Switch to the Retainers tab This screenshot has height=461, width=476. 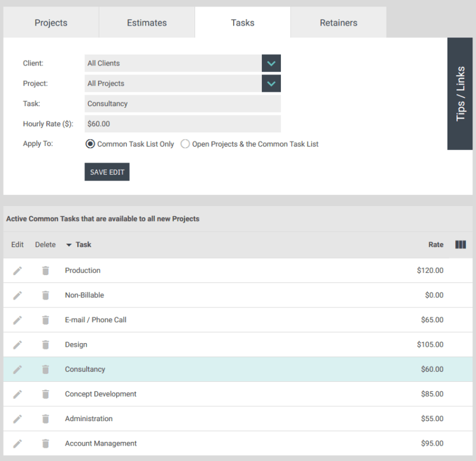pos(338,22)
